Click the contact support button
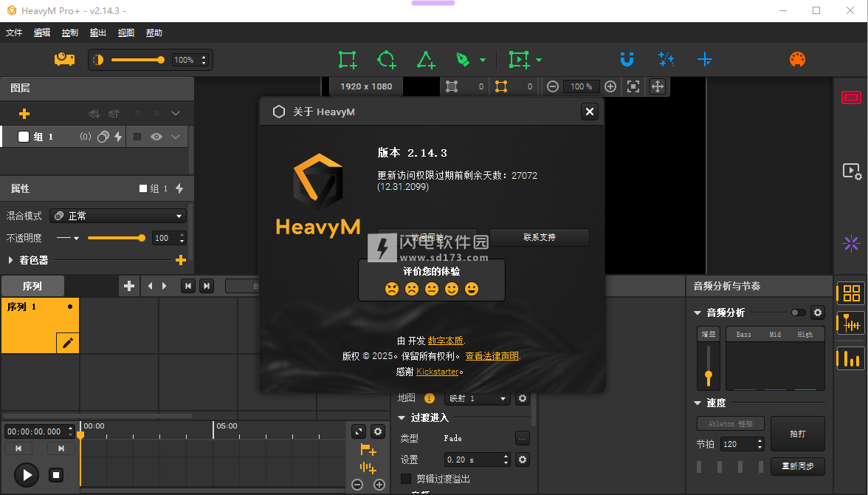Screen dimensions: 868x495 540,237
